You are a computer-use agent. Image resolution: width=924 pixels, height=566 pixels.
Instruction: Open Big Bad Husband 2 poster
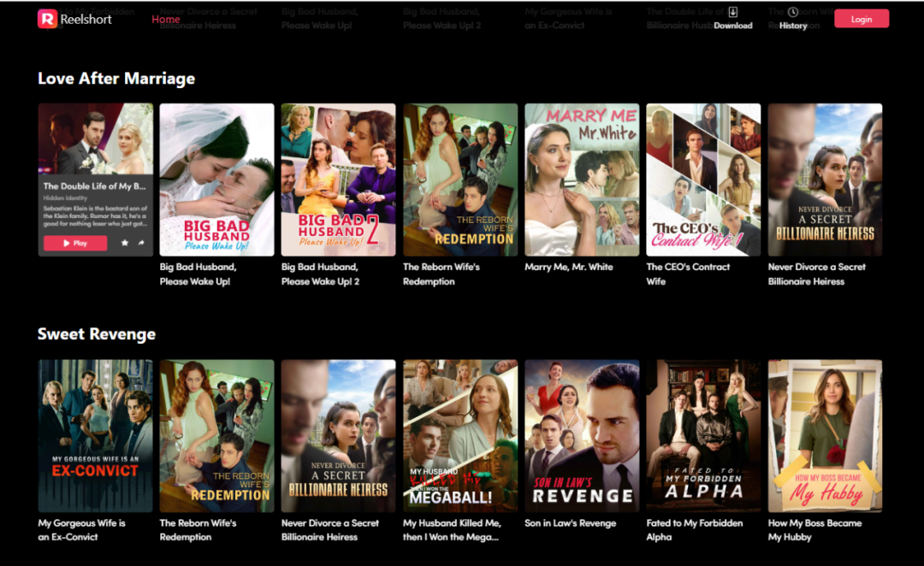coord(338,180)
